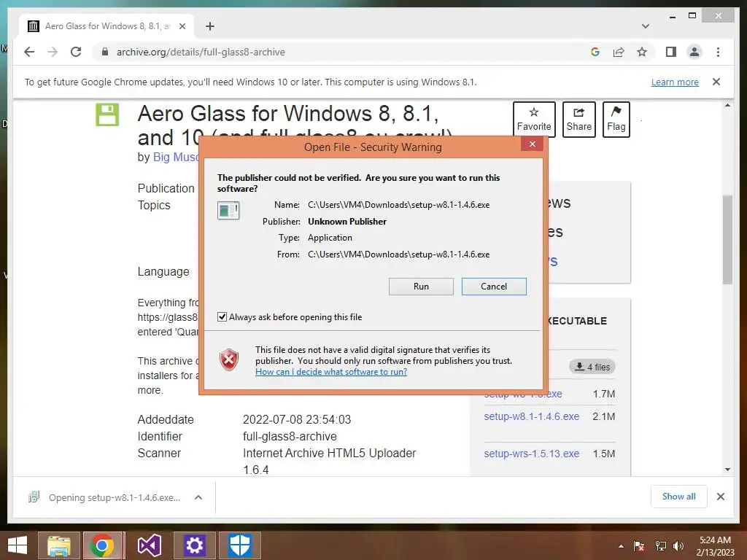
Task: Show hidden system tray icons
Action: [x=621, y=546]
